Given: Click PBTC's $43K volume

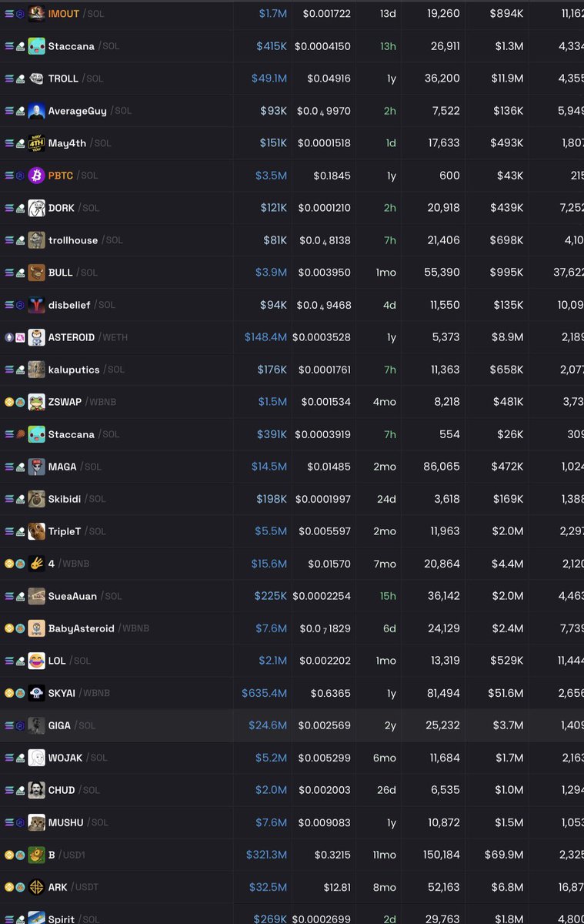Looking at the screenshot, I should [510, 176].
